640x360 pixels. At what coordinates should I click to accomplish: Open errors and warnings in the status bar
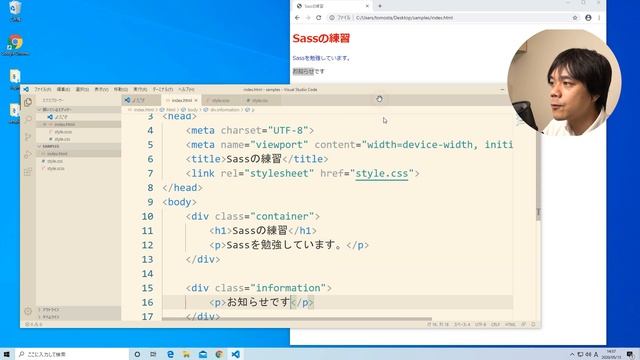pyautogui.click(x=33, y=324)
